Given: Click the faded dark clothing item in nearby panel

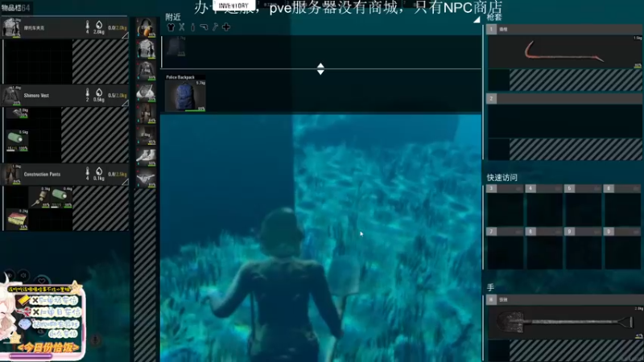Looking at the screenshot, I should pos(175,47).
